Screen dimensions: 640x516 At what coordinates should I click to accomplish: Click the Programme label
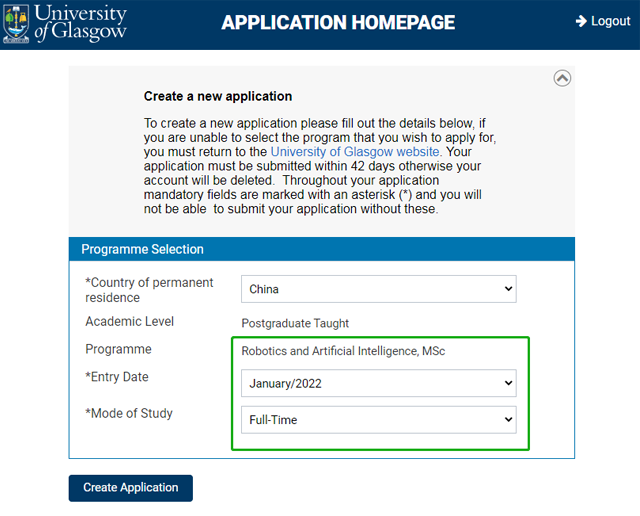(118, 349)
